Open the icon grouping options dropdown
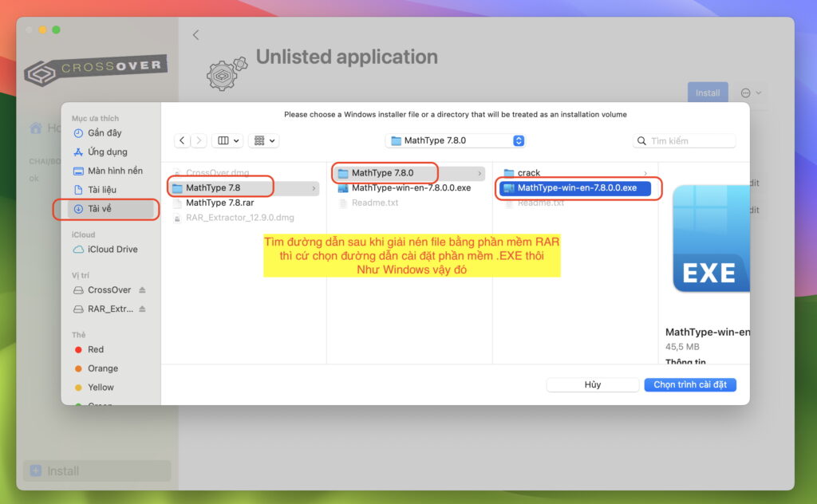This screenshot has width=817, height=504. point(263,140)
